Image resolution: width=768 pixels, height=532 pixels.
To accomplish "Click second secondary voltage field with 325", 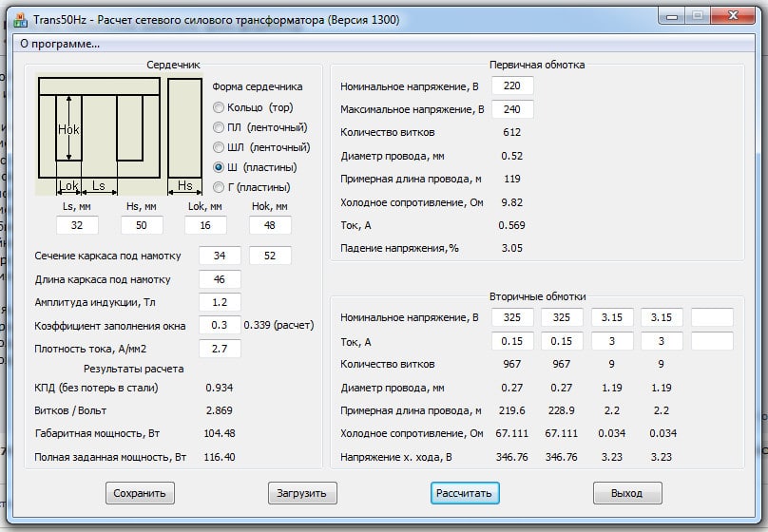I will [562, 317].
